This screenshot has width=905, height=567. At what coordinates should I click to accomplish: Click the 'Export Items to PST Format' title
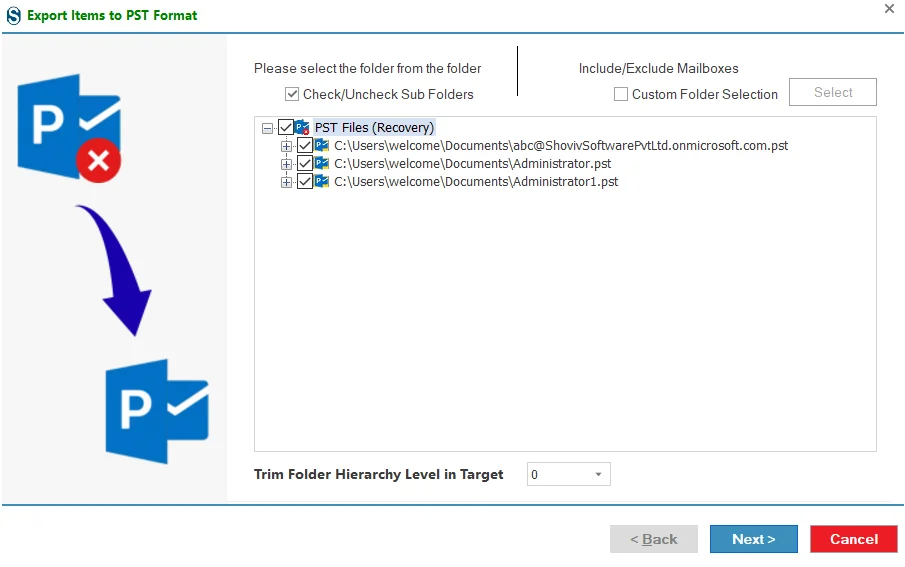pyautogui.click(x=112, y=16)
